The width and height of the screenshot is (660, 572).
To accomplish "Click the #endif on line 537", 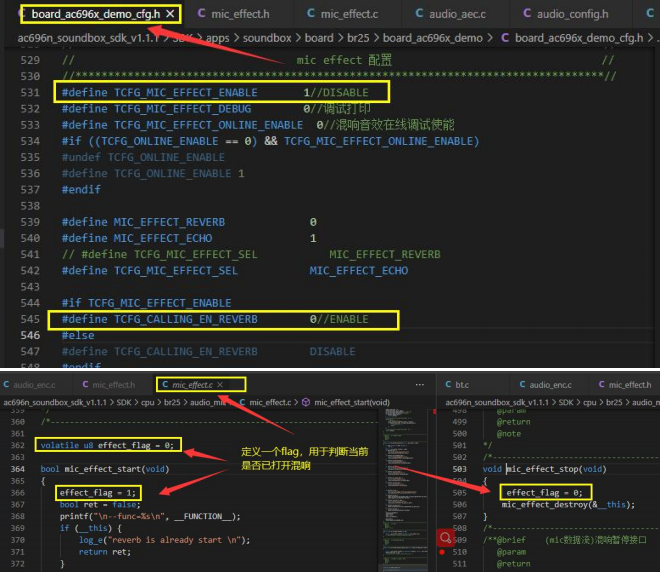I will [x=81, y=189].
